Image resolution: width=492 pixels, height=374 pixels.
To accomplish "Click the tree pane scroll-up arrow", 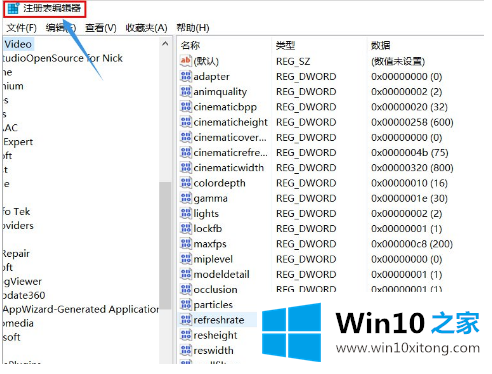I will (165, 44).
